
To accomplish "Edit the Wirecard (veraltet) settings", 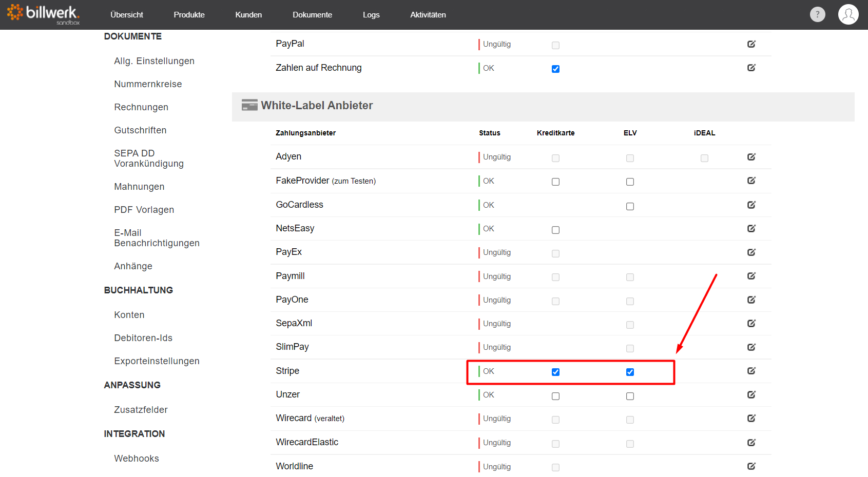I will (751, 419).
